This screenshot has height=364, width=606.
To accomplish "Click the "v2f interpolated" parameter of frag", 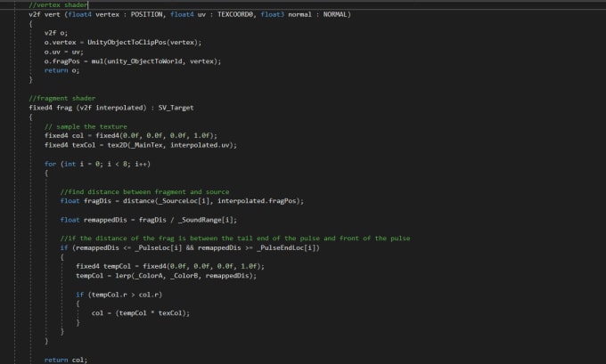I will click(x=111, y=108).
